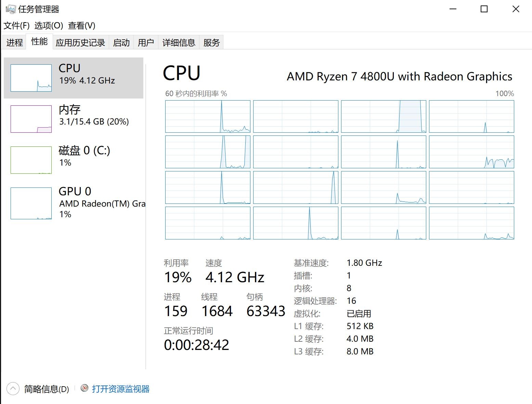Viewport: 532px width, 404px height.
Task: Switch to the 进程 tab
Action: [x=14, y=43]
